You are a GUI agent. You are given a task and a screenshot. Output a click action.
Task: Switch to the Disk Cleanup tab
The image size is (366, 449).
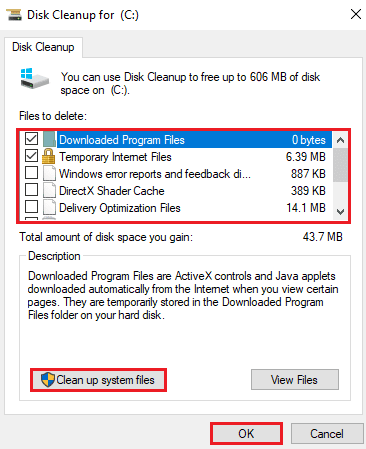pos(43,47)
